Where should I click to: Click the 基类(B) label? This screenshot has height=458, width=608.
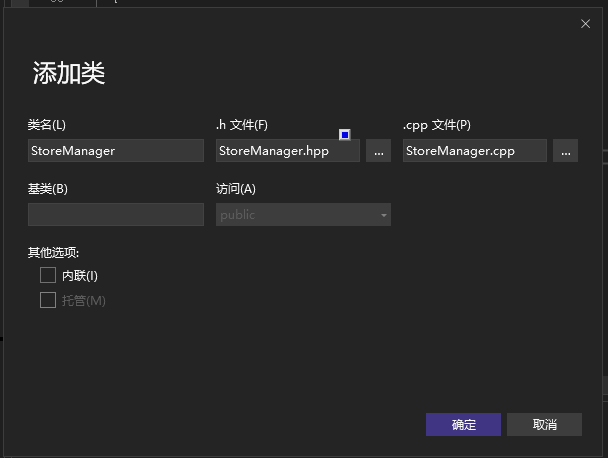pos(47,189)
